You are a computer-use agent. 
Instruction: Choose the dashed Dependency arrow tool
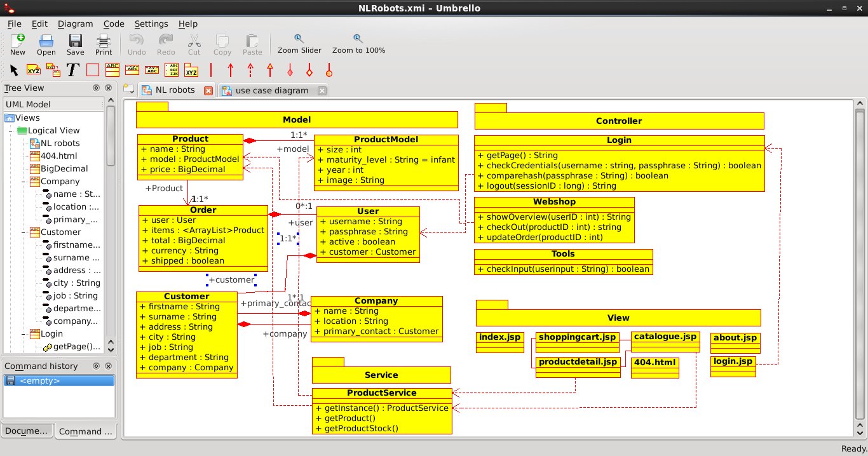pos(250,70)
